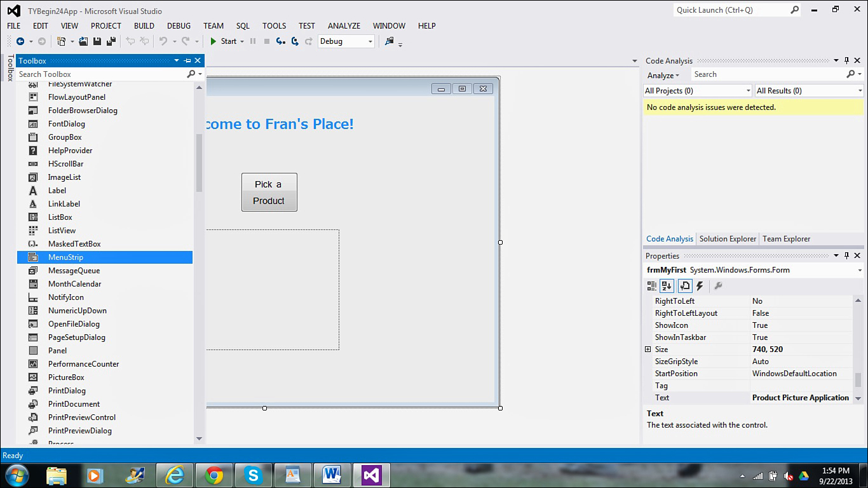Image resolution: width=868 pixels, height=488 pixels.
Task: Click the Quick Launch input box
Action: pos(731,10)
